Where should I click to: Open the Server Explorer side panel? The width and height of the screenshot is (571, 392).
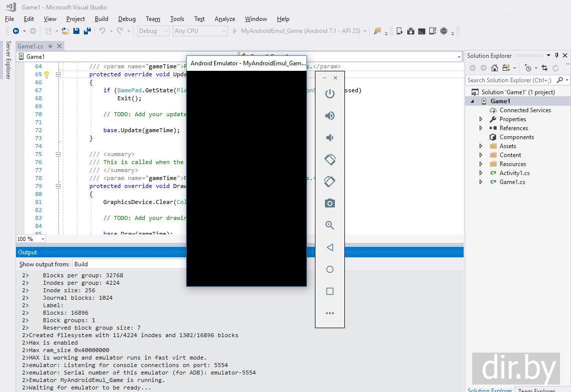(8, 60)
